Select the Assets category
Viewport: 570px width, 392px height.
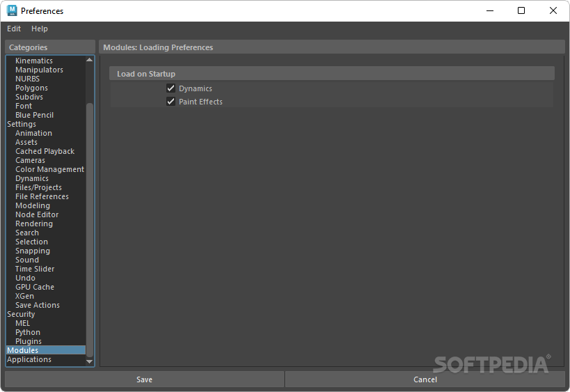[26, 143]
